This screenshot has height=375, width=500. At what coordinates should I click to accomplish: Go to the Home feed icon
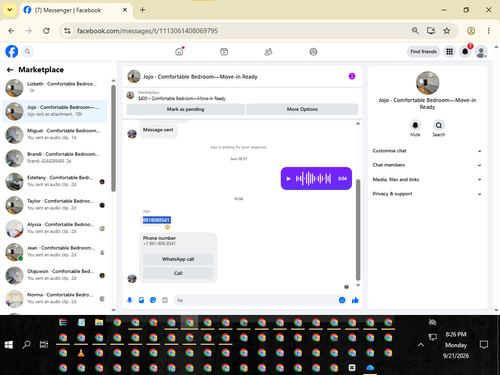click(179, 52)
